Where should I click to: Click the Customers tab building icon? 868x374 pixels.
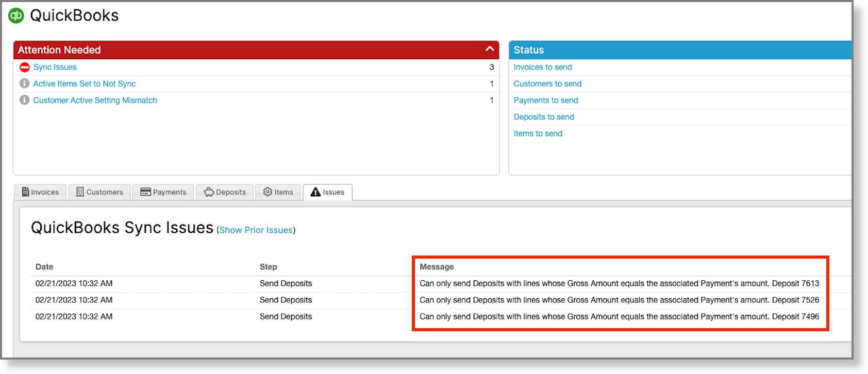point(80,192)
